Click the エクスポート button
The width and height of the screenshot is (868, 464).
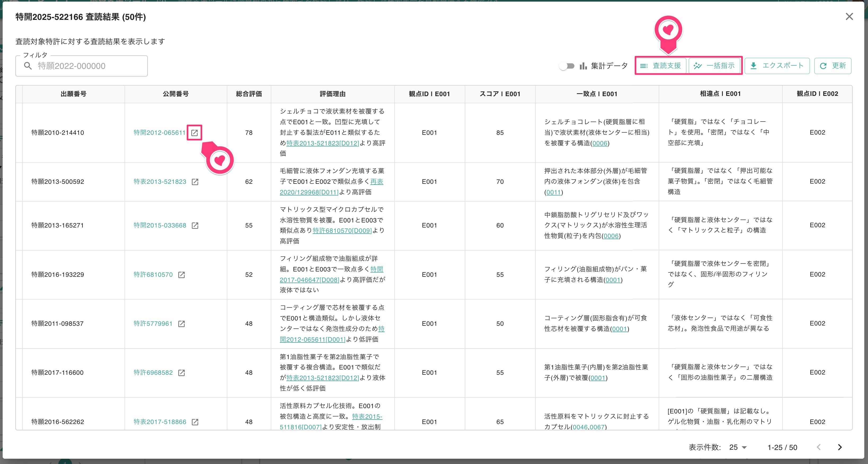click(x=777, y=66)
